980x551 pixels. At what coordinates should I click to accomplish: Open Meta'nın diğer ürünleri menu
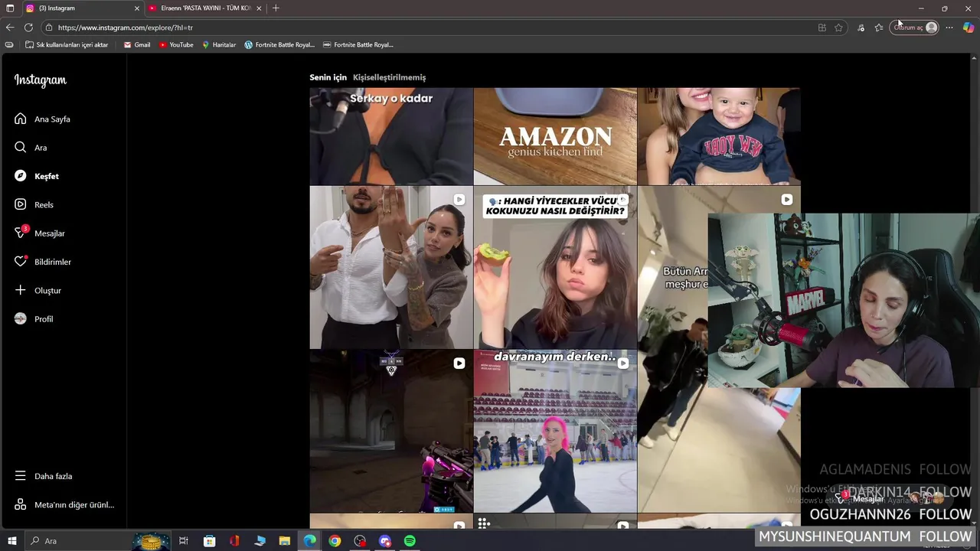click(64, 504)
